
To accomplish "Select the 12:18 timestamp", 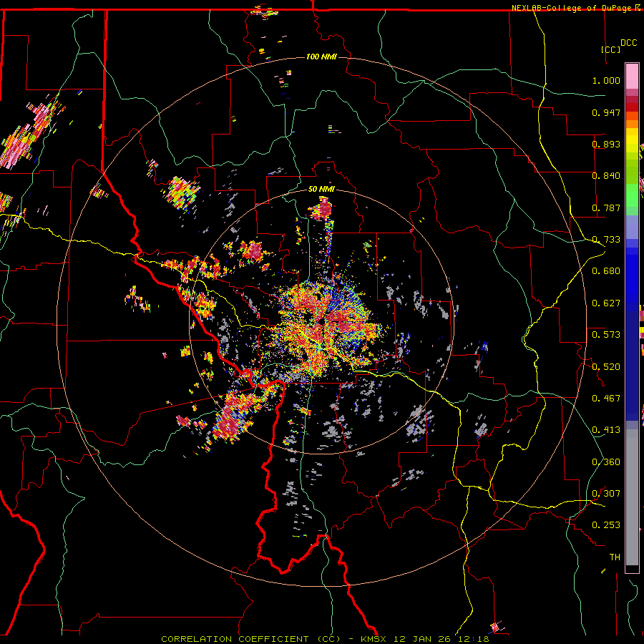I will click(473, 639).
